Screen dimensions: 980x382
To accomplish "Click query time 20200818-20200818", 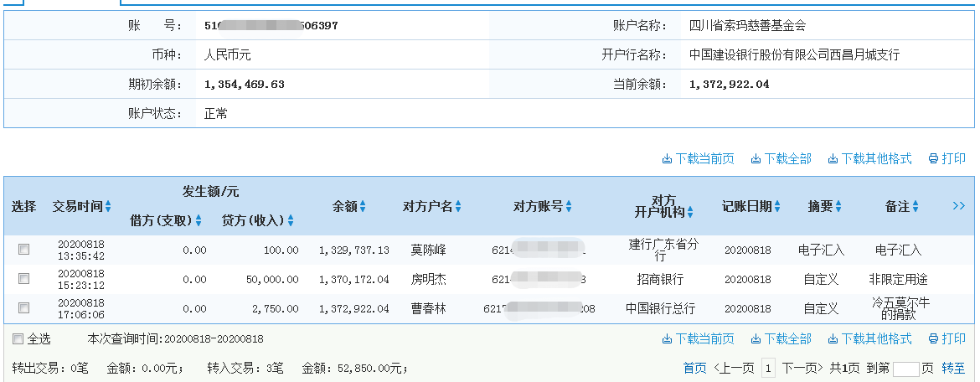I will (x=213, y=339).
